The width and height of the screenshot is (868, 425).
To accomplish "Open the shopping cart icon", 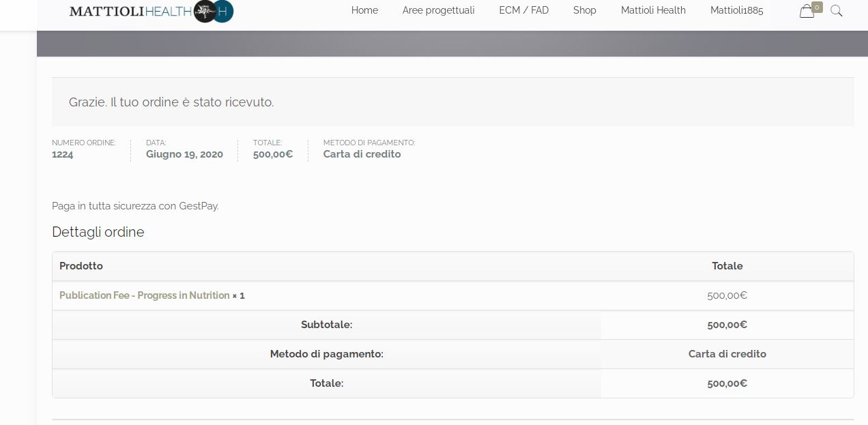I will [x=807, y=11].
